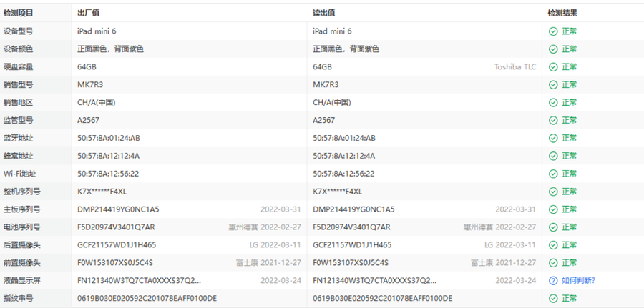Click the green check icon in 指纹串号 row
This screenshot has height=308, width=644.
[x=553, y=298]
